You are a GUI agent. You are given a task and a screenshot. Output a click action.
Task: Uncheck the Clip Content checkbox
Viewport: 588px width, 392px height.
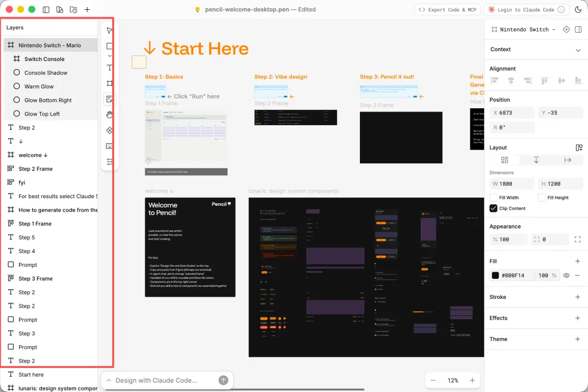[x=493, y=208]
